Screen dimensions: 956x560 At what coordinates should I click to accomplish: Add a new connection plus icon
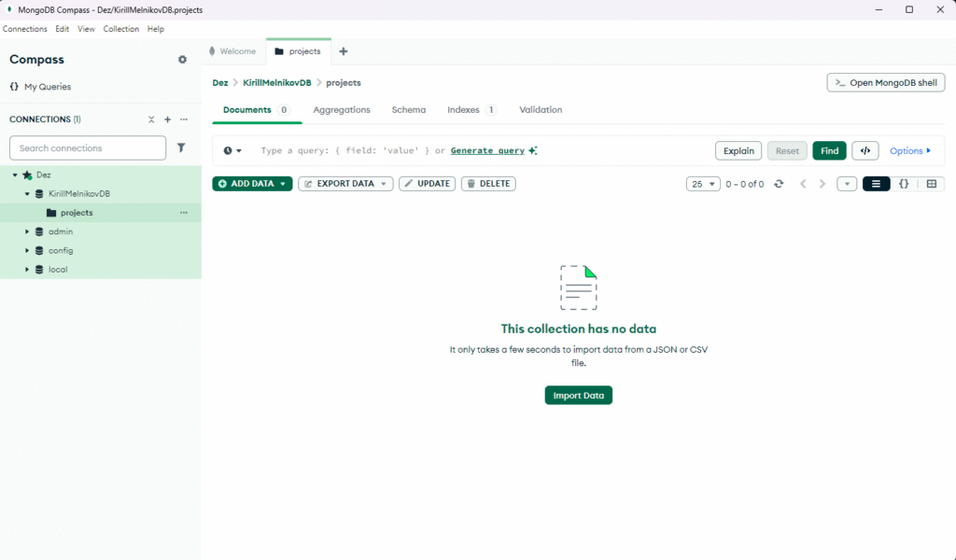(168, 119)
